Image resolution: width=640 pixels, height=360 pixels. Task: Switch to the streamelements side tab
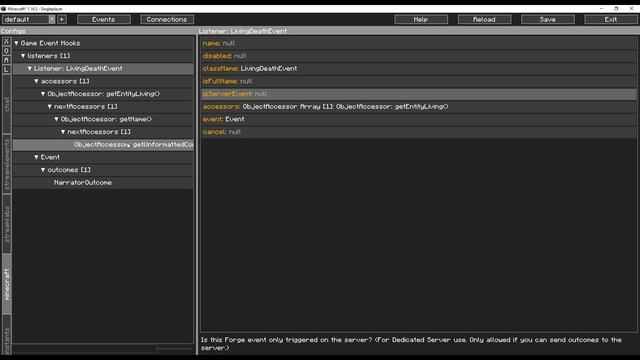[x=7, y=164]
